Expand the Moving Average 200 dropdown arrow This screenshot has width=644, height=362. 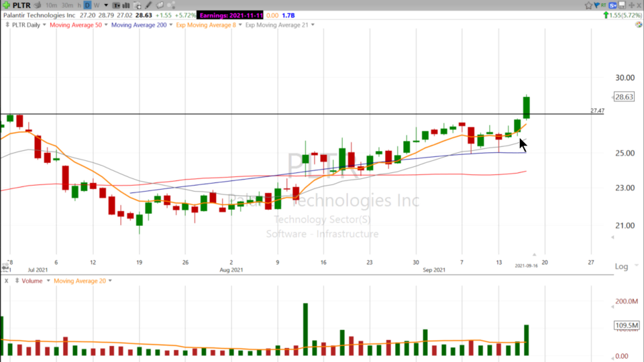click(171, 25)
